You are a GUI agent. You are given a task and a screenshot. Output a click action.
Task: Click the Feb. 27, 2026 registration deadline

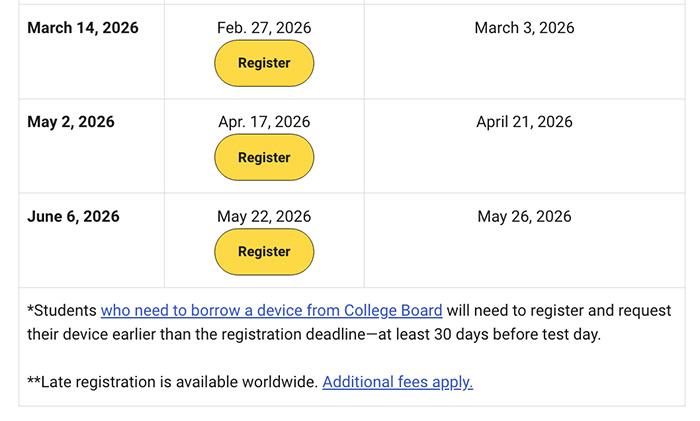(x=264, y=28)
